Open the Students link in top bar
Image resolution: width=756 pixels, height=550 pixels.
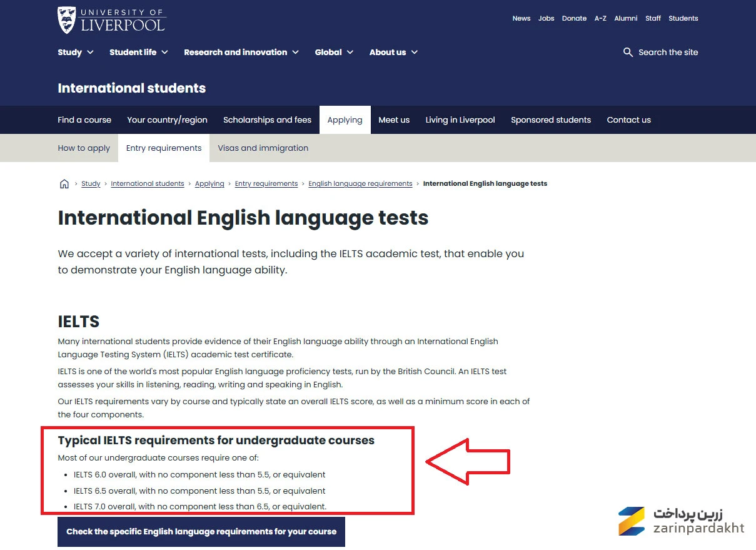683,18
